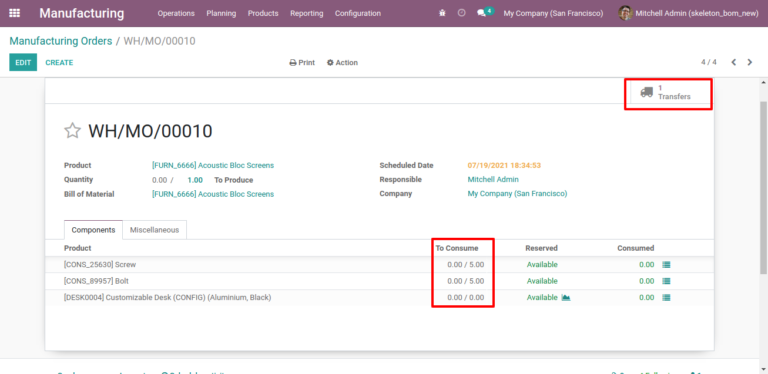Open detail list icon for Screw row

[x=666, y=264]
